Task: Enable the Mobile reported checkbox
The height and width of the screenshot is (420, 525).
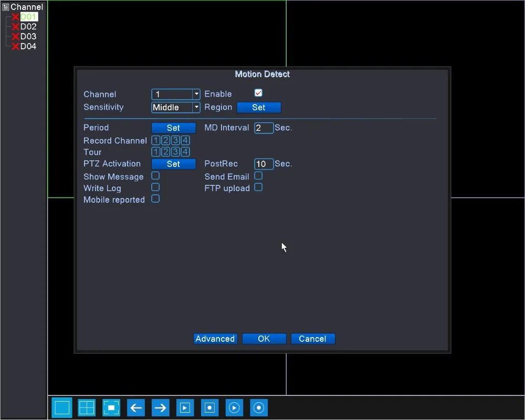Action: (155, 199)
